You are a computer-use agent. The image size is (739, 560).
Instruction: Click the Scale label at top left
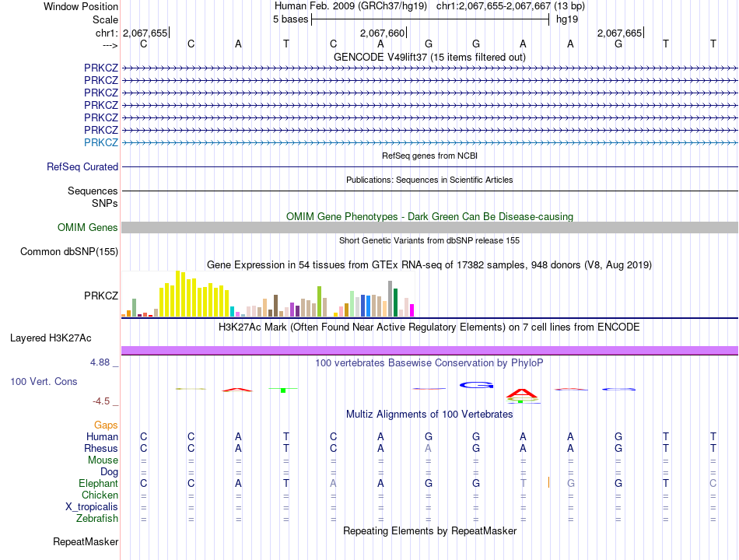coord(105,19)
